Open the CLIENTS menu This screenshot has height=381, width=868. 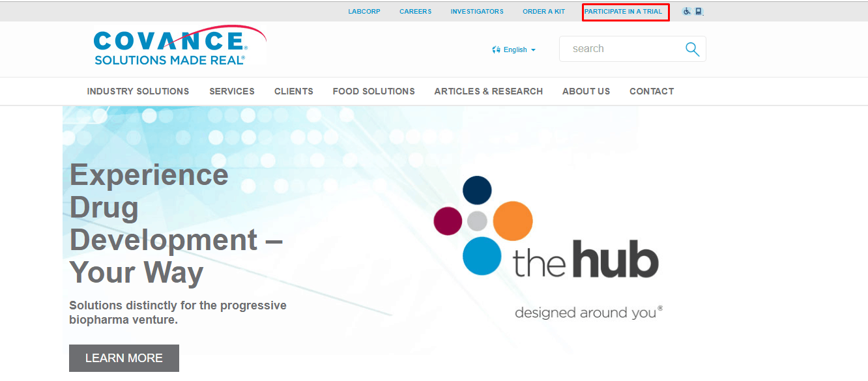294,91
